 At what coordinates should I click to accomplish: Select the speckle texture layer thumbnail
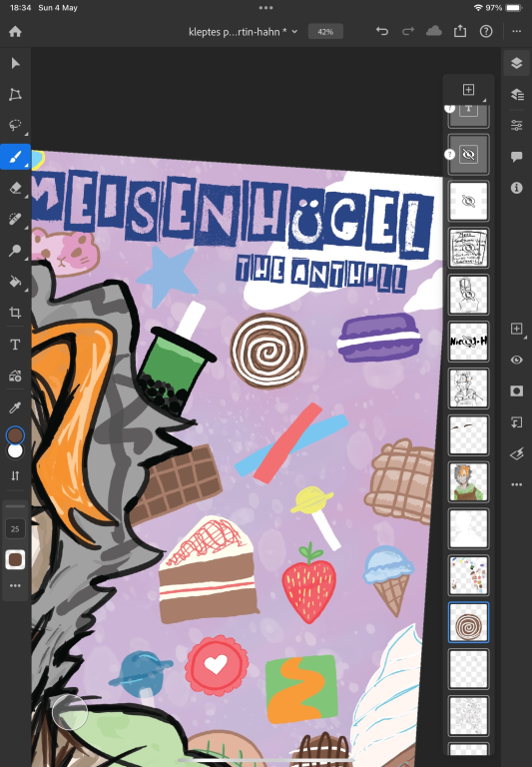click(468, 716)
